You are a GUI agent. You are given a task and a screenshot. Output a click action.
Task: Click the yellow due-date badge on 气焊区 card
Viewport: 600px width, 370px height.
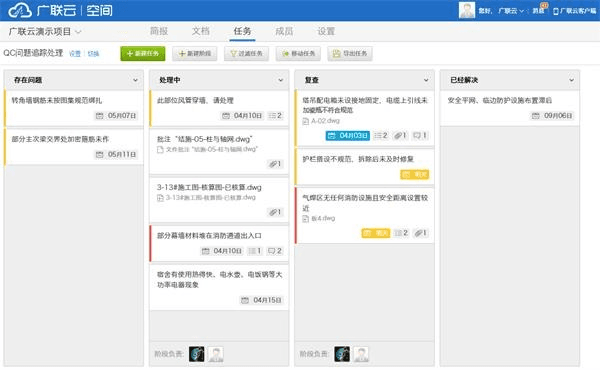click(376, 233)
